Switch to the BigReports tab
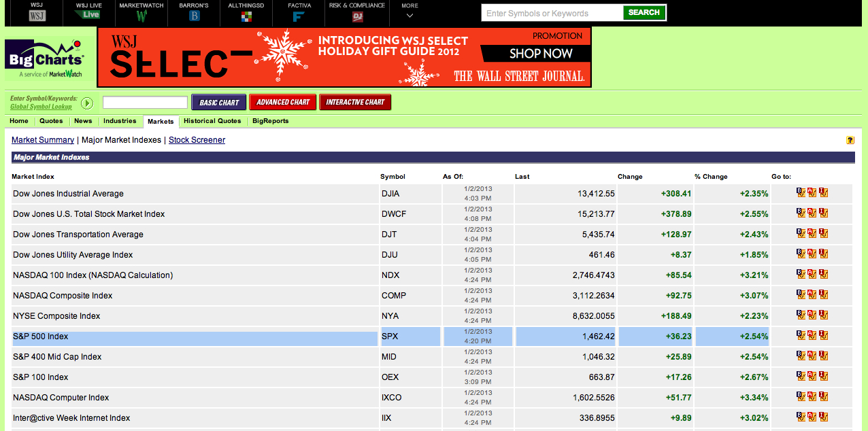Viewport: 868px width, 431px height. coord(270,121)
